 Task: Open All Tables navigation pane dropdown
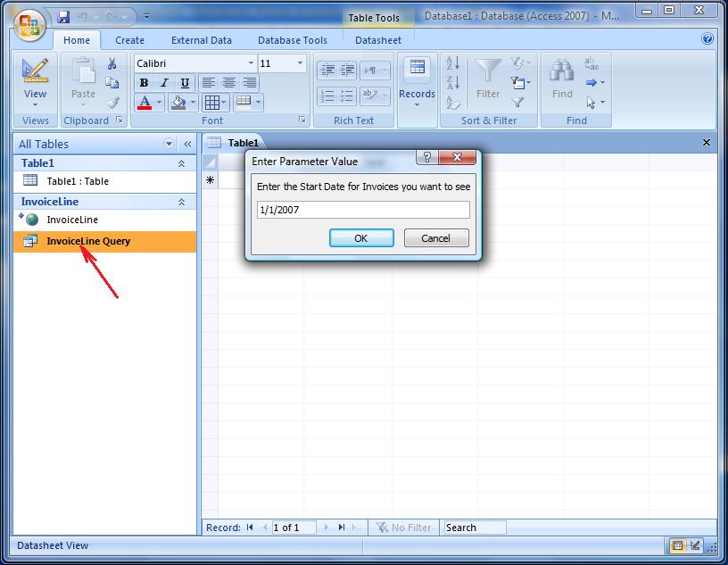(169, 144)
